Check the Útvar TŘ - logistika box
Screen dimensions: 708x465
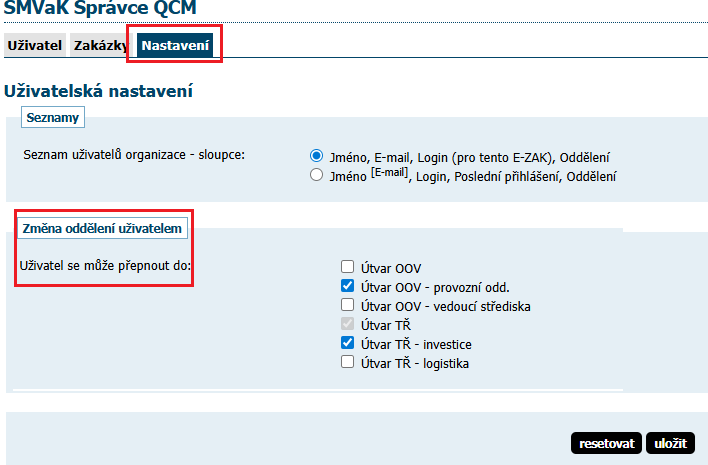pos(348,362)
